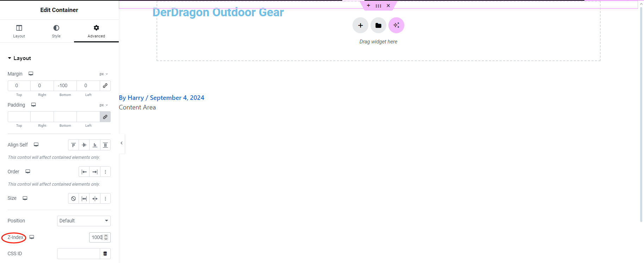Set Align Self to center
Screen dimensions: 644x263
pos(84,145)
